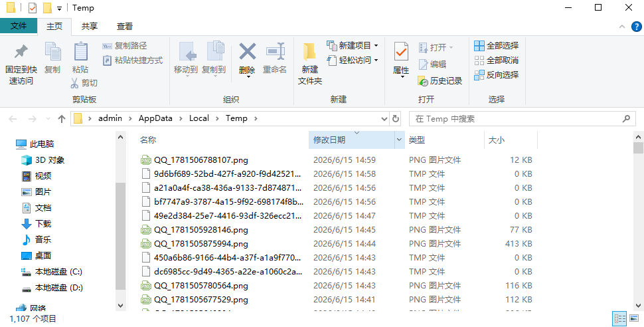Click Local in the address breadcrumb
The image size is (644, 327).
coord(199,118)
